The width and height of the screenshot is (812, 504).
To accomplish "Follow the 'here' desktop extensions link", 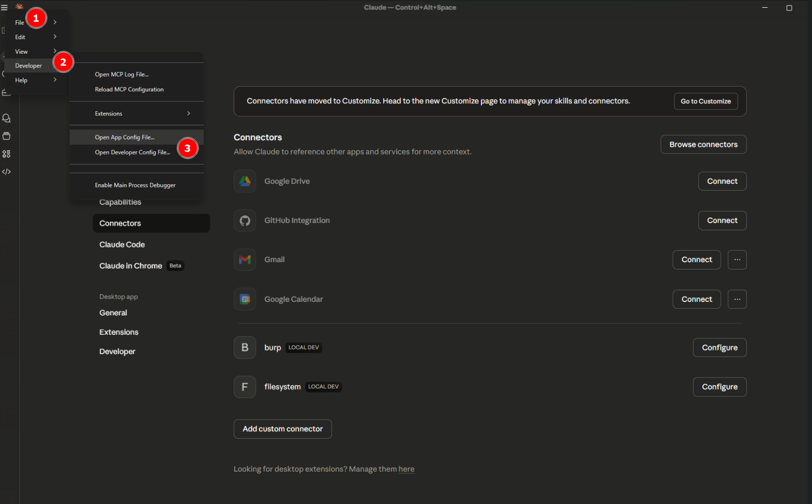I will 406,469.
